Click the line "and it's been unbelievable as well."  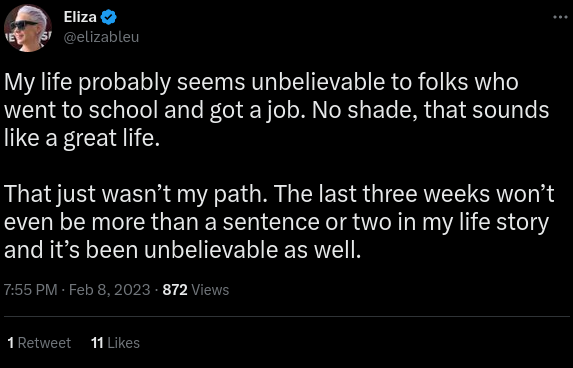pos(182,250)
